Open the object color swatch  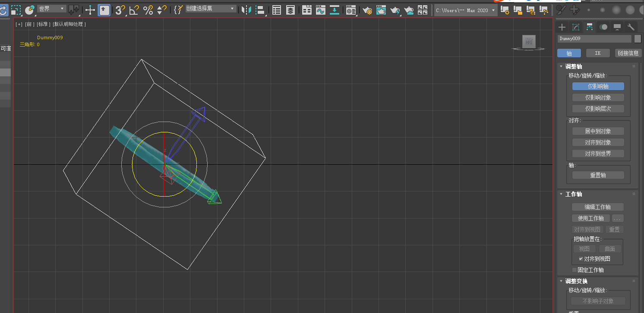(638, 39)
